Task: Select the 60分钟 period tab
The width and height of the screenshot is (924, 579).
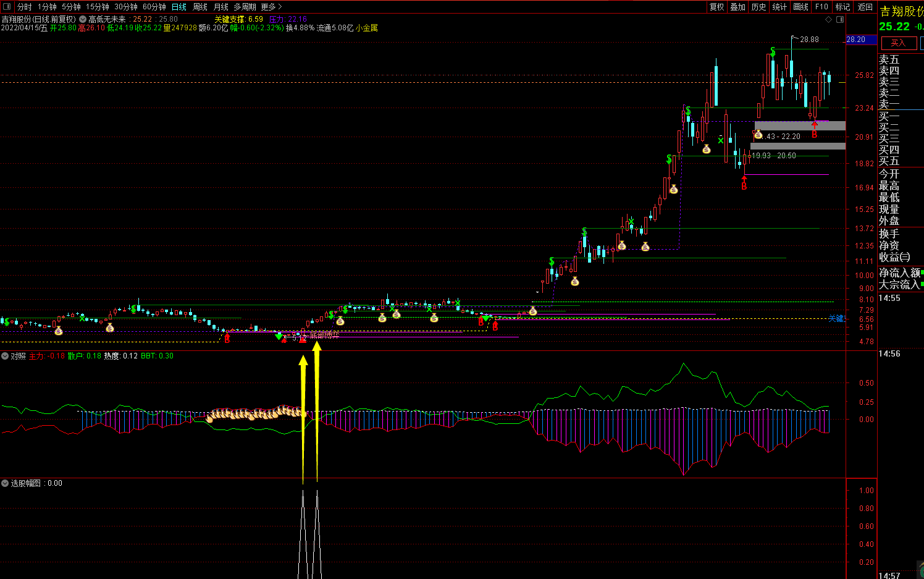Action: coord(154,7)
